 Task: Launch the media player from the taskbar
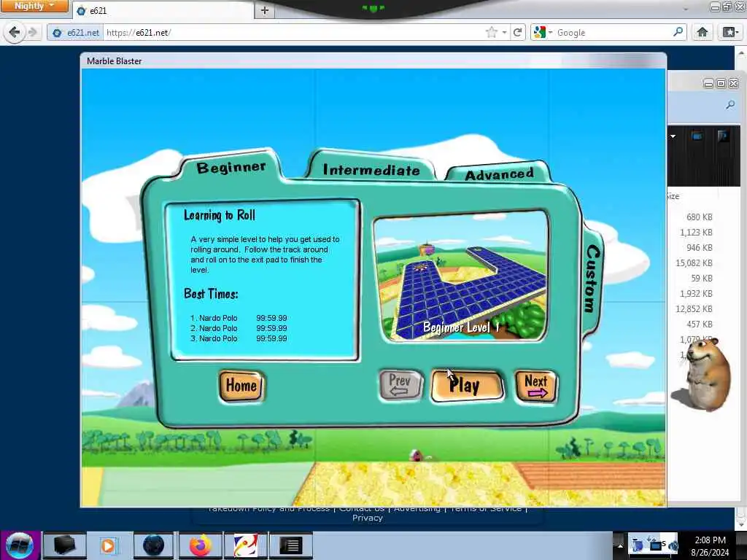coord(108,545)
